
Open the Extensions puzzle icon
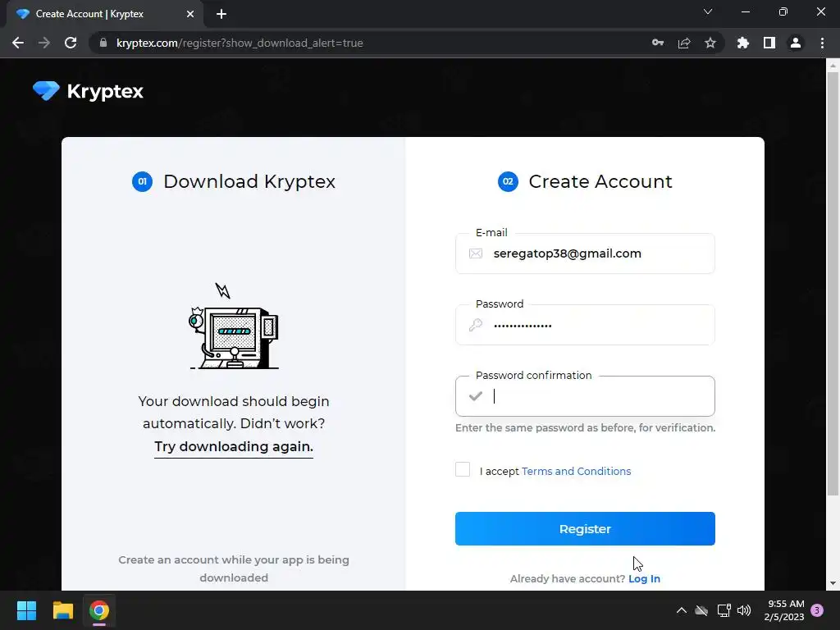tap(743, 43)
